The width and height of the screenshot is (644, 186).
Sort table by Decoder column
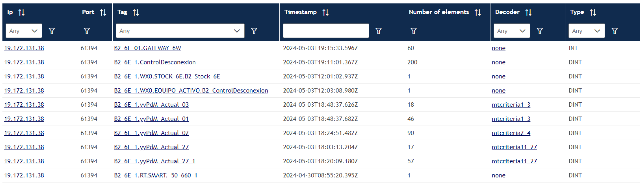tap(528, 12)
